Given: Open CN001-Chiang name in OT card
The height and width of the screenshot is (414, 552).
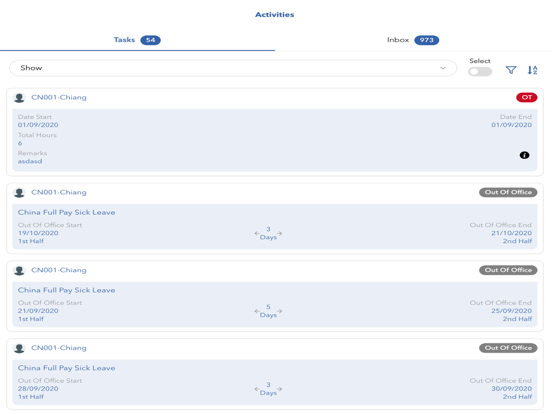Looking at the screenshot, I should click(59, 97).
